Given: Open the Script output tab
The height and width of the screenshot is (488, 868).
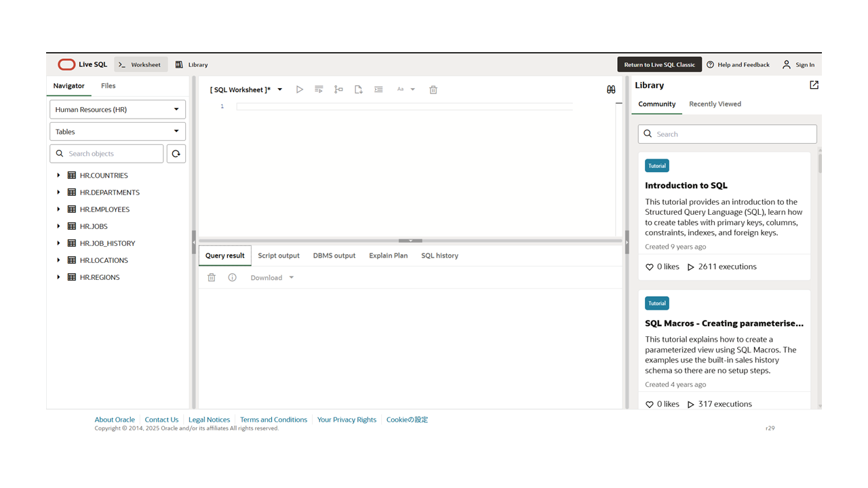Looking at the screenshot, I should pyautogui.click(x=279, y=256).
